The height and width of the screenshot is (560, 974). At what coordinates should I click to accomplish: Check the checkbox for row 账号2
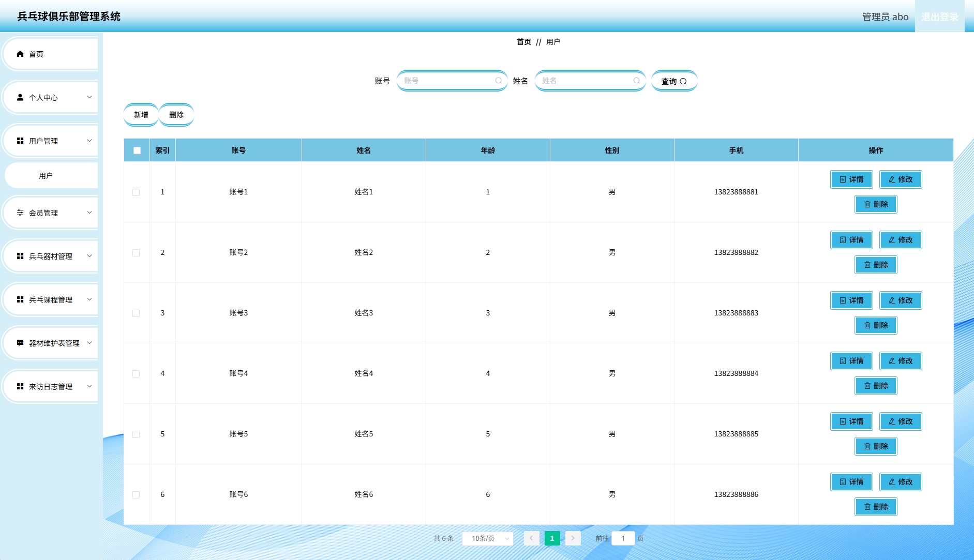136,253
